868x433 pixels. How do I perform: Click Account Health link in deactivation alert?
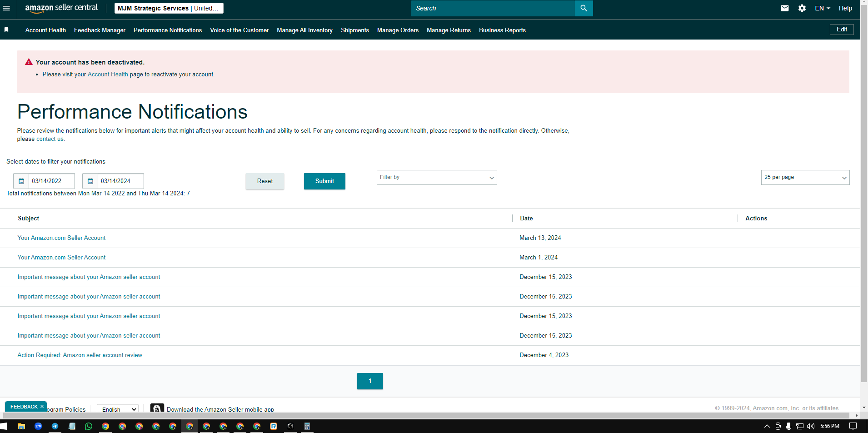[108, 75]
